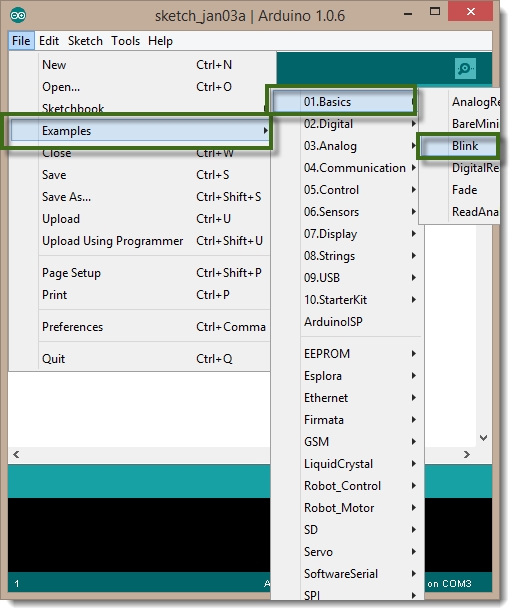Open the SoftwareSerial library examples
515x615 pixels.
click(x=347, y=573)
